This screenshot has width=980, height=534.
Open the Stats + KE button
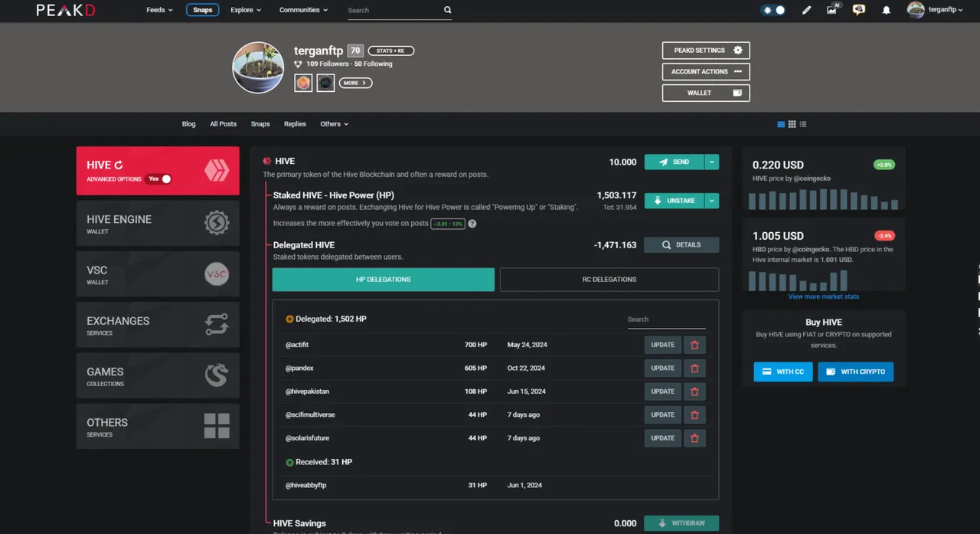[390, 51]
